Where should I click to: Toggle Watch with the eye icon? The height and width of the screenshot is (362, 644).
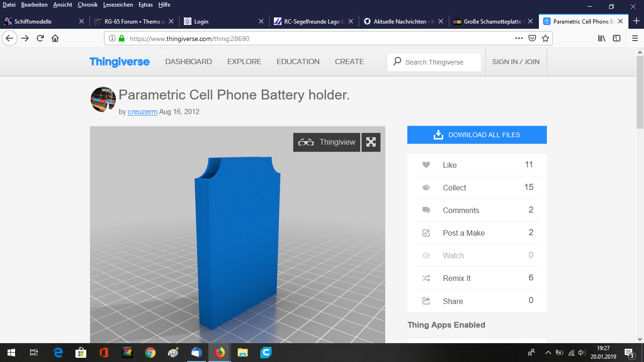(x=426, y=255)
